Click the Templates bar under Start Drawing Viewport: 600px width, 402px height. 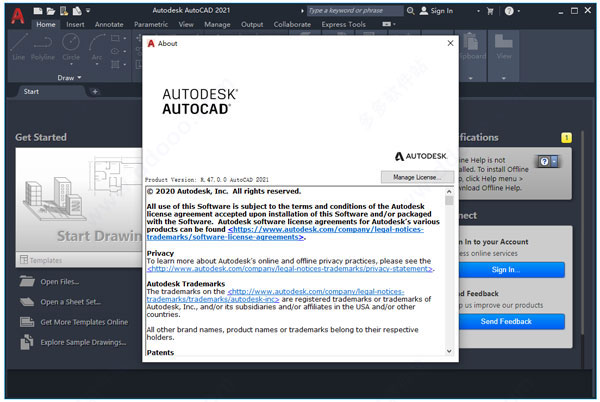pos(79,260)
